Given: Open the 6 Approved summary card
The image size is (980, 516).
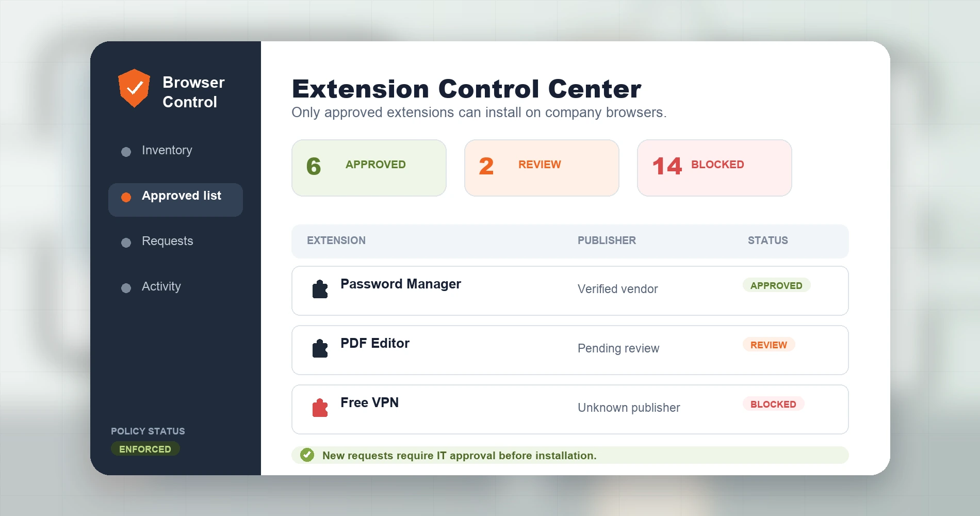Looking at the screenshot, I should click(369, 168).
